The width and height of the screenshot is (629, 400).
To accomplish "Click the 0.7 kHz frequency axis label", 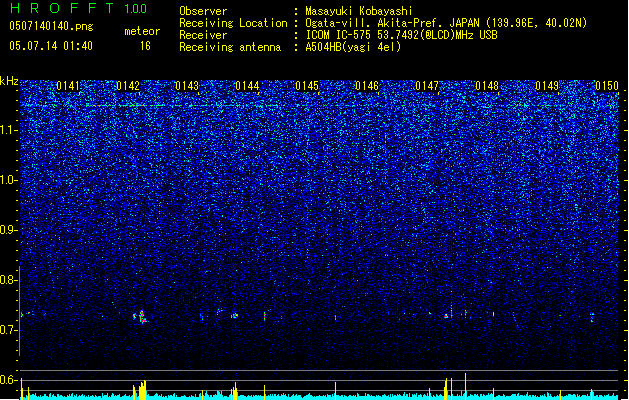I will [9, 330].
